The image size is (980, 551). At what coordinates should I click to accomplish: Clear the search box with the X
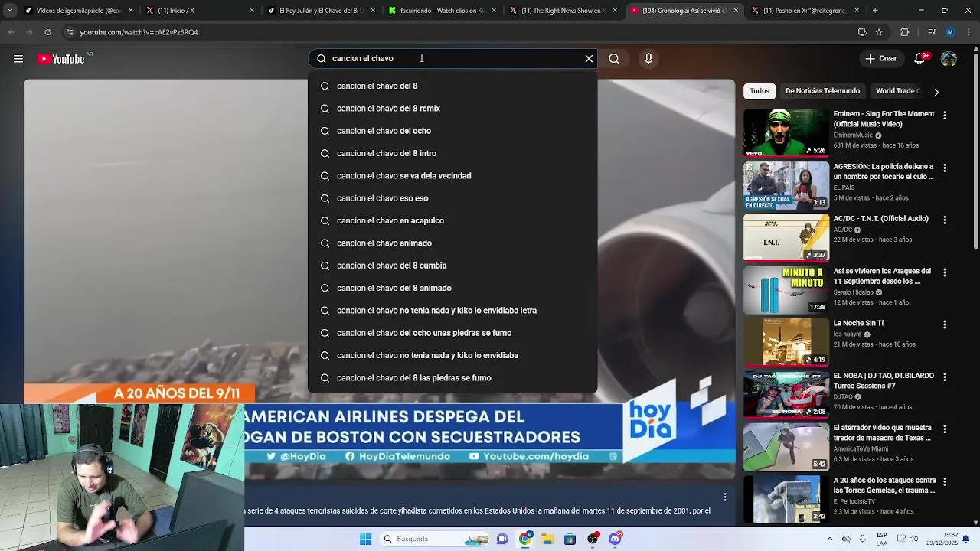click(589, 59)
